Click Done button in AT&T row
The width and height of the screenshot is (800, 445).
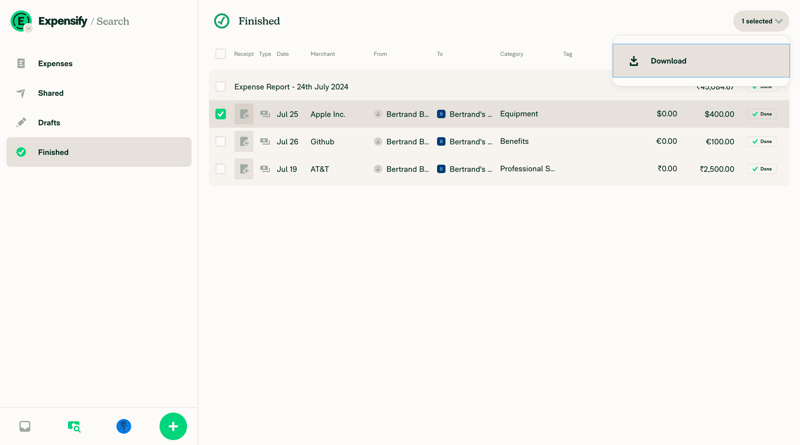point(762,169)
